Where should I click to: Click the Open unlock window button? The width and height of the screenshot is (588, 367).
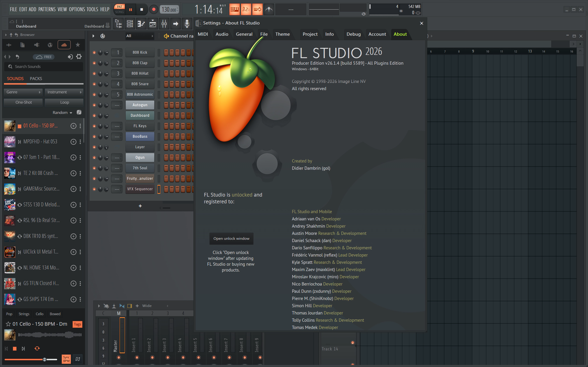click(x=231, y=239)
